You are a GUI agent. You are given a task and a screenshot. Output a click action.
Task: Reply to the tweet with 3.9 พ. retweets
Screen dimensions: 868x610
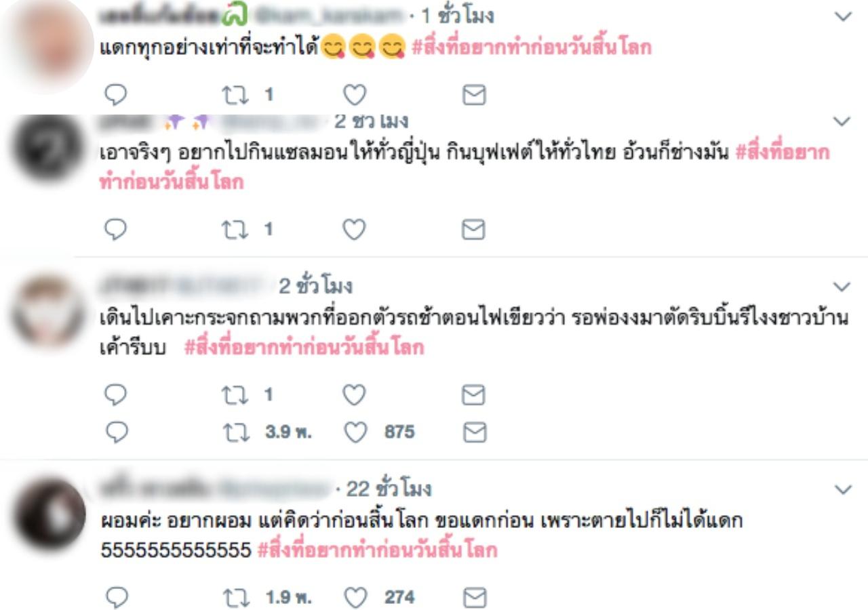116,432
